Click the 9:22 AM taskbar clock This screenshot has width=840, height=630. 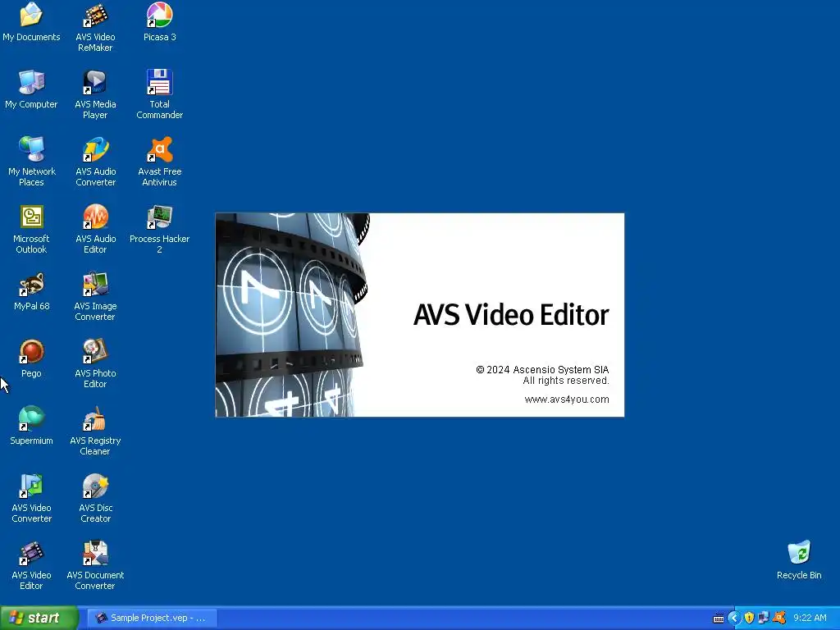pos(810,619)
